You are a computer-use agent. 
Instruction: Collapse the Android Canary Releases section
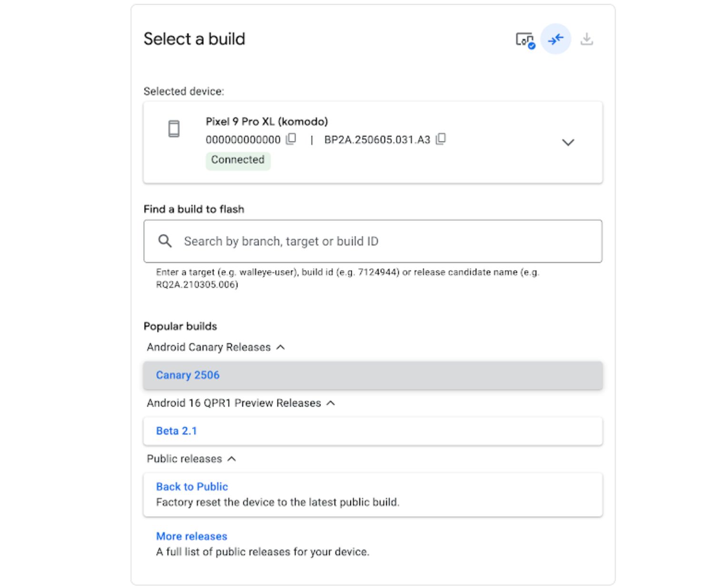point(281,347)
